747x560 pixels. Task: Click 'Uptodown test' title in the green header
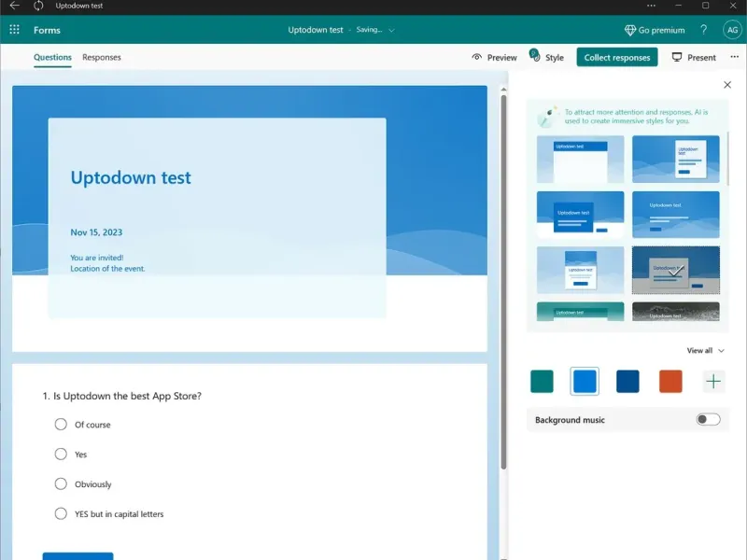[x=316, y=30]
